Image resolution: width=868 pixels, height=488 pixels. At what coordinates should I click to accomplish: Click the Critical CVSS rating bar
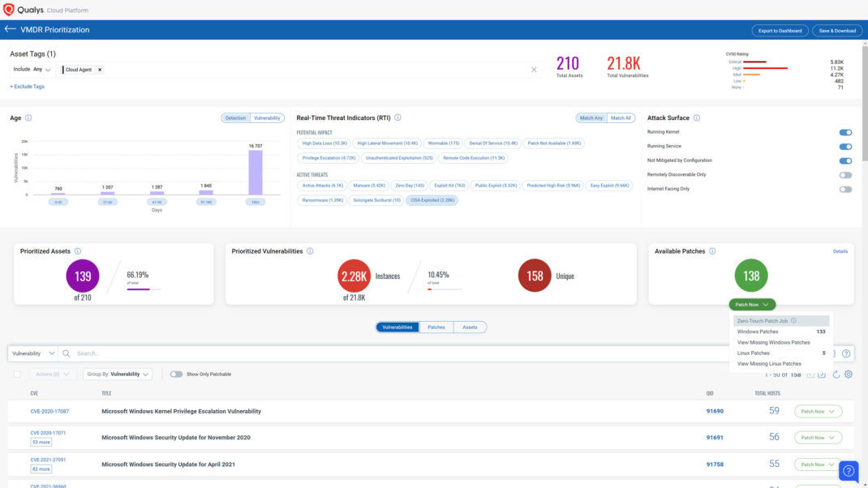(754, 62)
